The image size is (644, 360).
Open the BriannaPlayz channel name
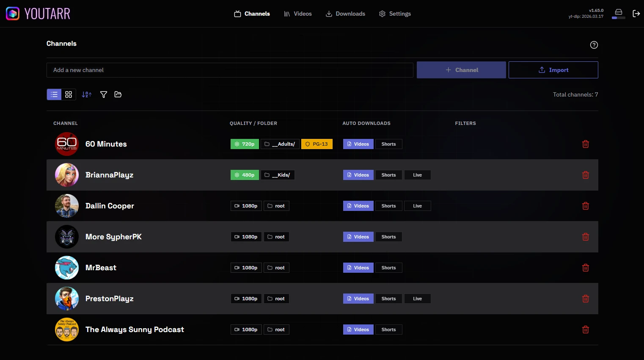pos(110,175)
